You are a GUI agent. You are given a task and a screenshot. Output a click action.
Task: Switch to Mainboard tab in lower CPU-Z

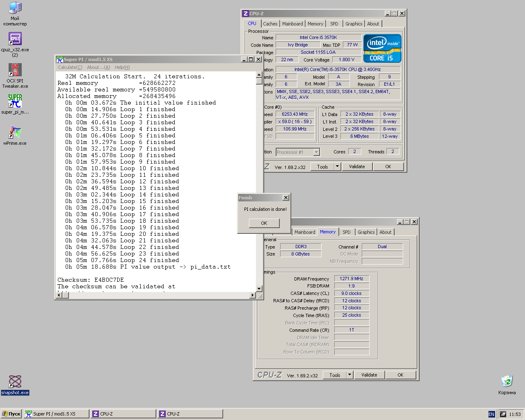[x=305, y=232]
